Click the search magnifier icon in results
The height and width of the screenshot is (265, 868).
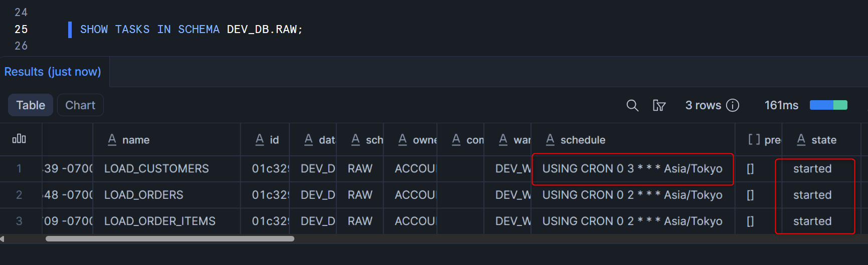[x=632, y=105]
